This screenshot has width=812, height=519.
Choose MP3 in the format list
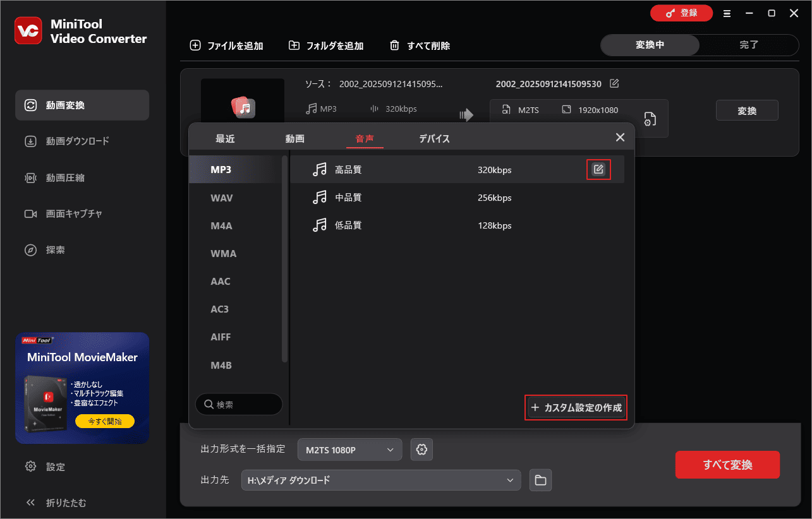[x=235, y=170]
